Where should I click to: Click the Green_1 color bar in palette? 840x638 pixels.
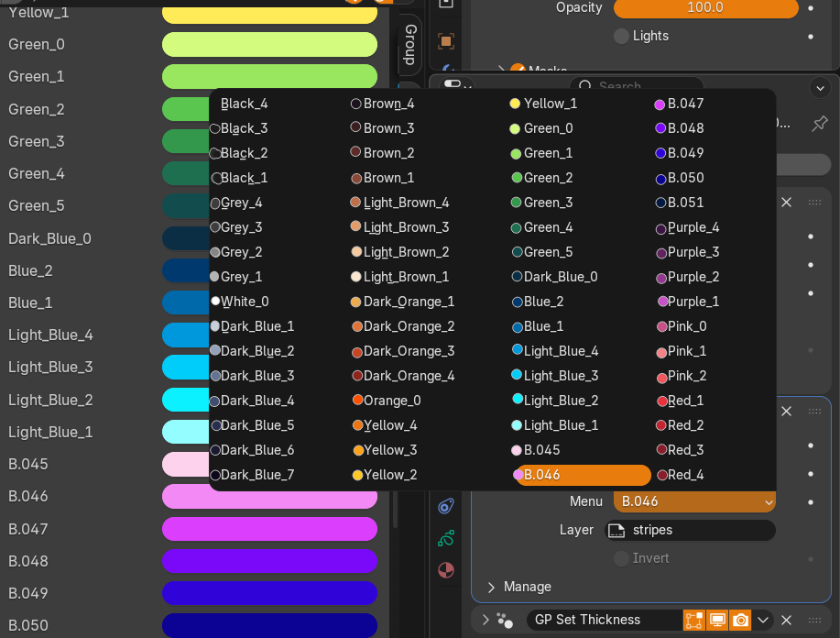coord(269,77)
